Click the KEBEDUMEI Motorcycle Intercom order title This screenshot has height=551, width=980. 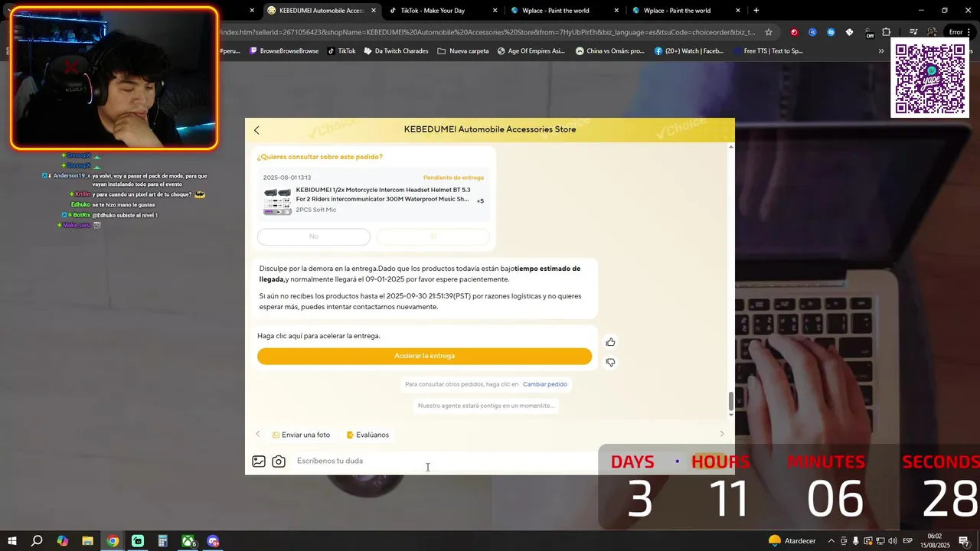383,194
